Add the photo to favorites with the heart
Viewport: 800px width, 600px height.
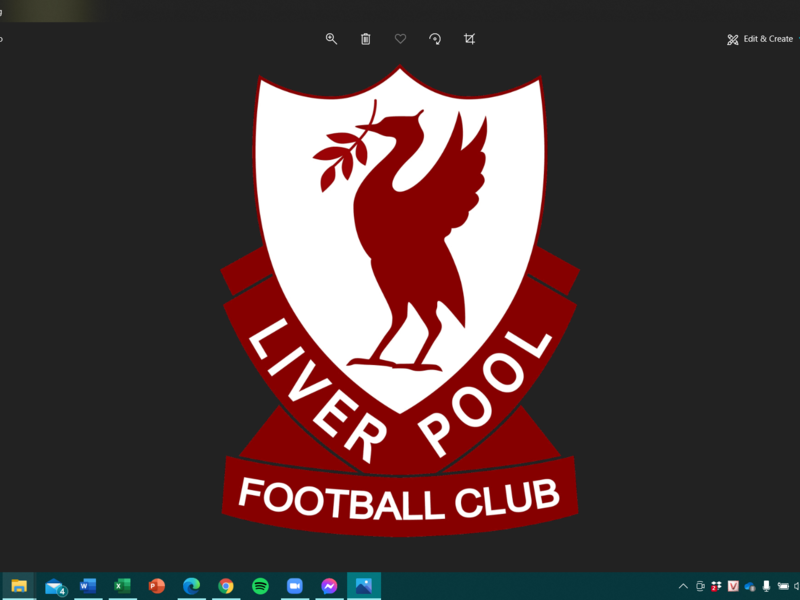401,39
